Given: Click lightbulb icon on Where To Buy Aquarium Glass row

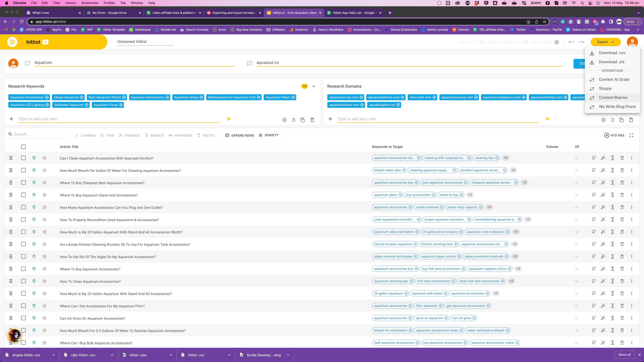Looking at the screenshot, I should pos(594,195).
